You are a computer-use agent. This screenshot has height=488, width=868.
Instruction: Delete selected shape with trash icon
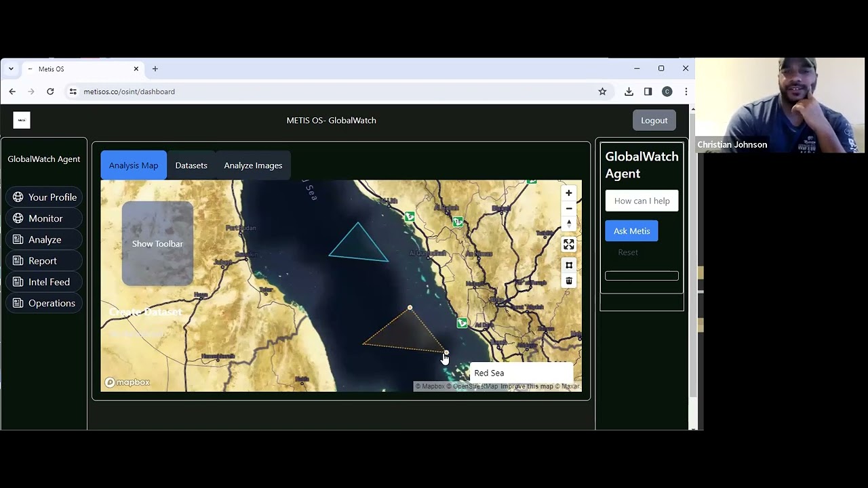point(569,281)
